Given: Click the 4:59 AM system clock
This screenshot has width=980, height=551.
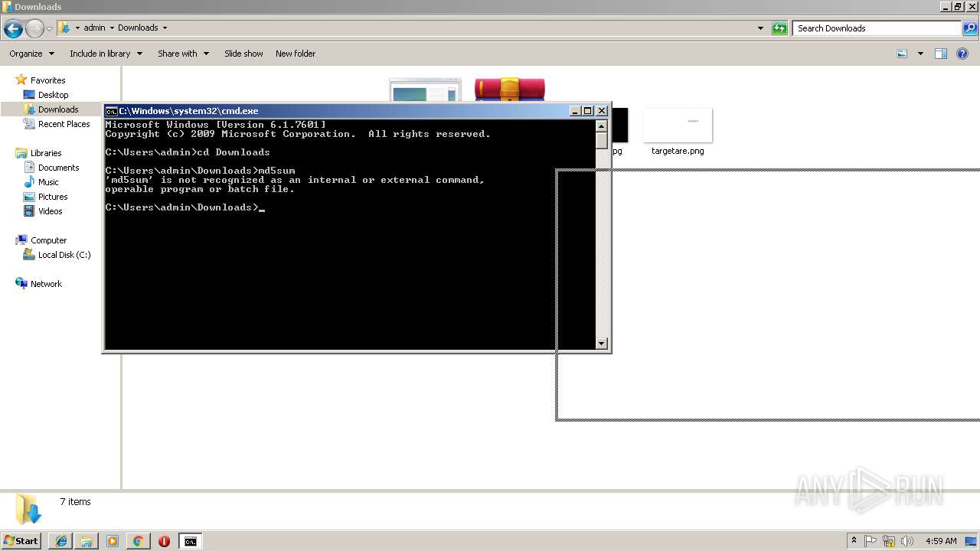Looking at the screenshot, I should pos(941,541).
